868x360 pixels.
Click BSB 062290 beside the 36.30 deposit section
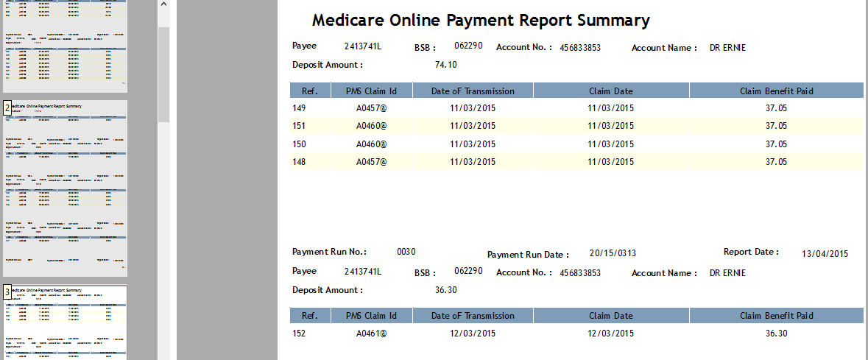tap(468, 270)
